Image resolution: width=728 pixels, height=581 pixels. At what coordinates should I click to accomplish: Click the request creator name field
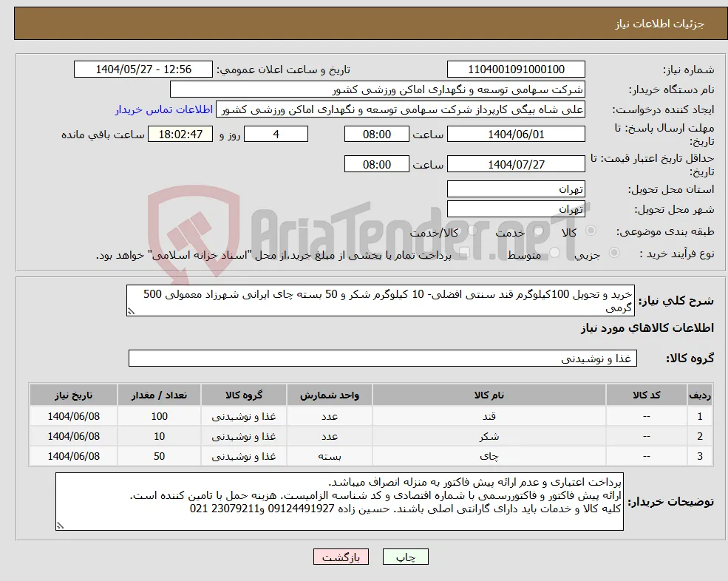400,109
